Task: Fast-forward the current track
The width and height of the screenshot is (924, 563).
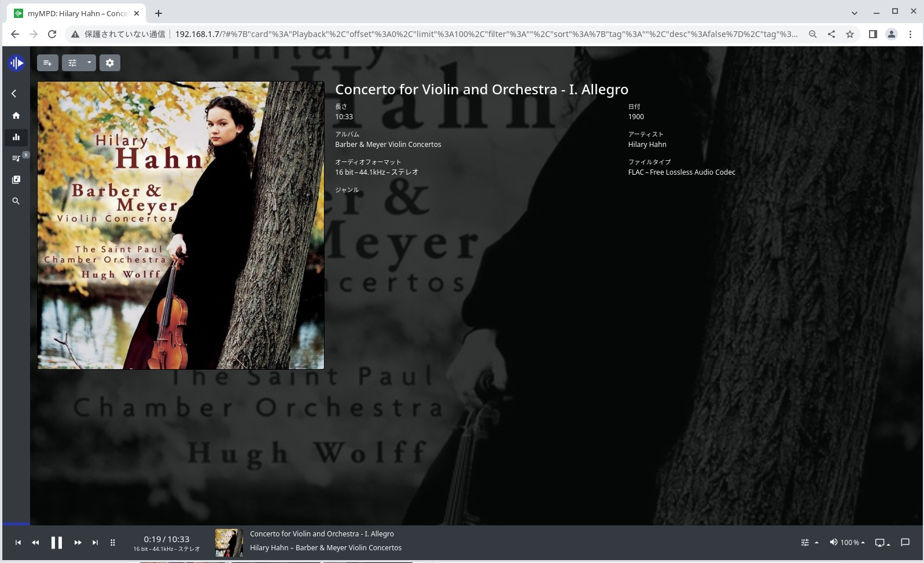Action: (78, 543)
